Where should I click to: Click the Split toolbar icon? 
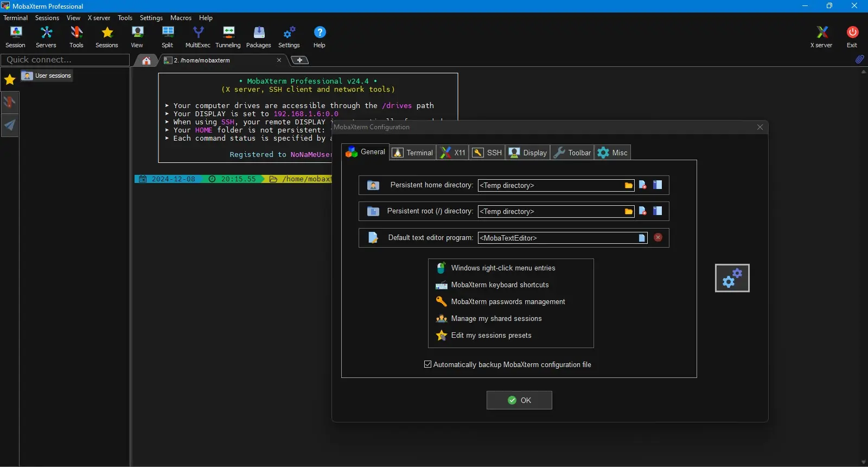point(168,37)
